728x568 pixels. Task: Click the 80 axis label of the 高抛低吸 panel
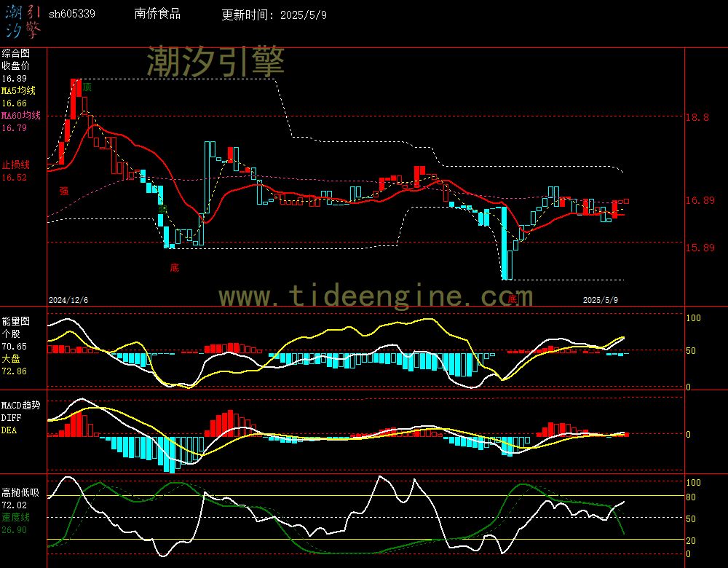(691, 497)
